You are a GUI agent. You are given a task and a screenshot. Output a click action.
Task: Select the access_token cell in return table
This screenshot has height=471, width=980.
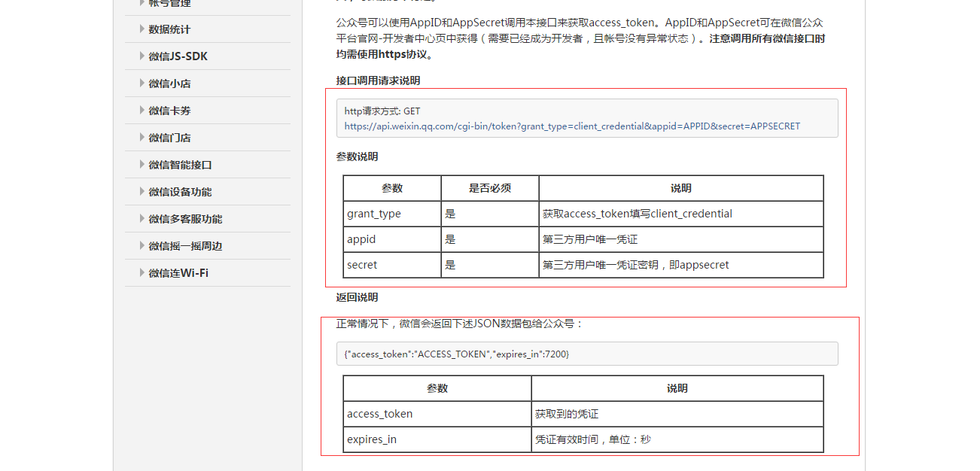[x=437, y=414]
